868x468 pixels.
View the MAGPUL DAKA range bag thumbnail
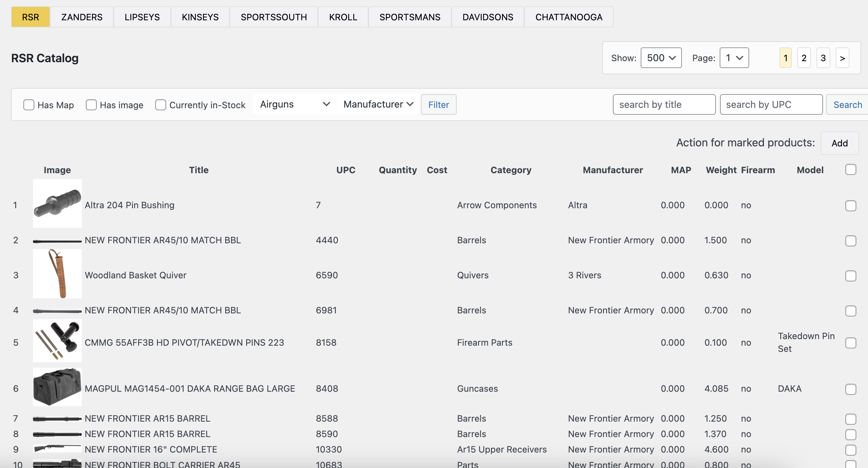[x=57, y=387]
